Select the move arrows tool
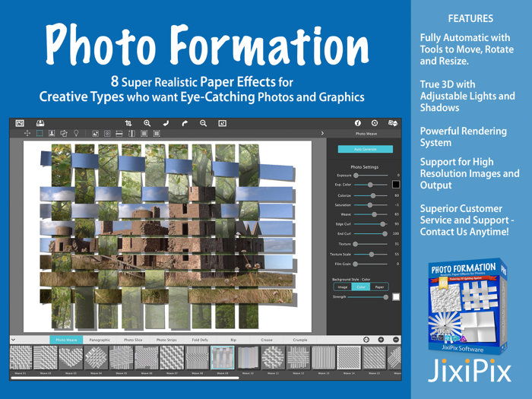532x399 pixels. (27, 133)
